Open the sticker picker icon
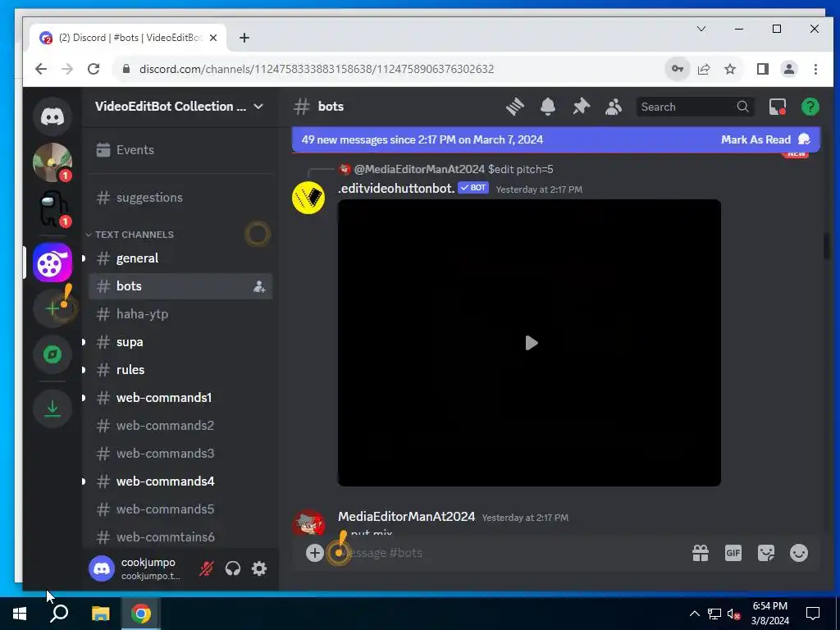 tap(766, 553)
